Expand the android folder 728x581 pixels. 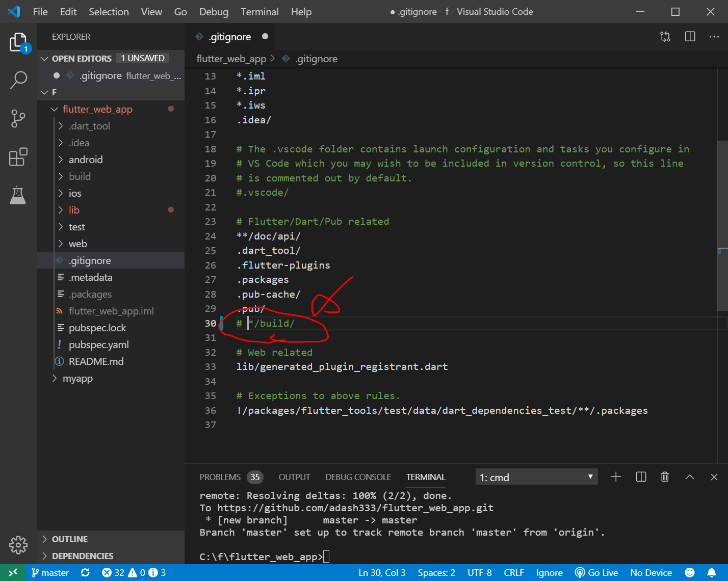[86, 160]
